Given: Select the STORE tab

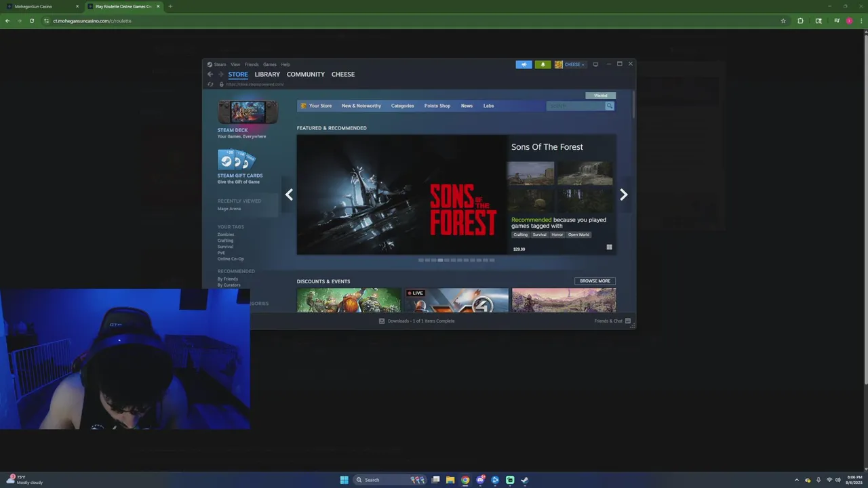Looking at the screenshot, I should point(238,75).
